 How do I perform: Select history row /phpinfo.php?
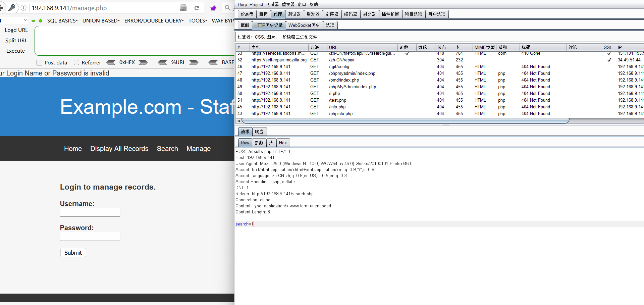439,114
